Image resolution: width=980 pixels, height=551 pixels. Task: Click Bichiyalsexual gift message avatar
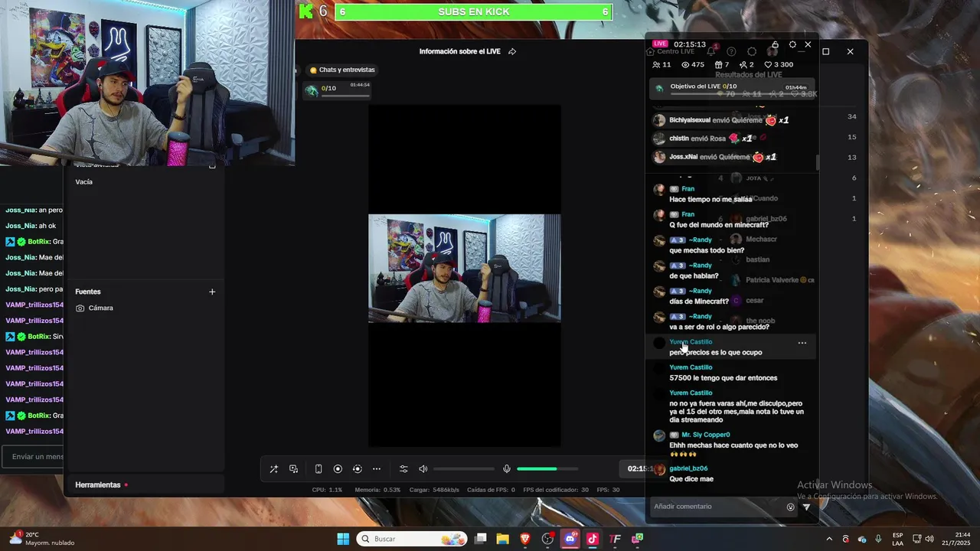(658, 120)
